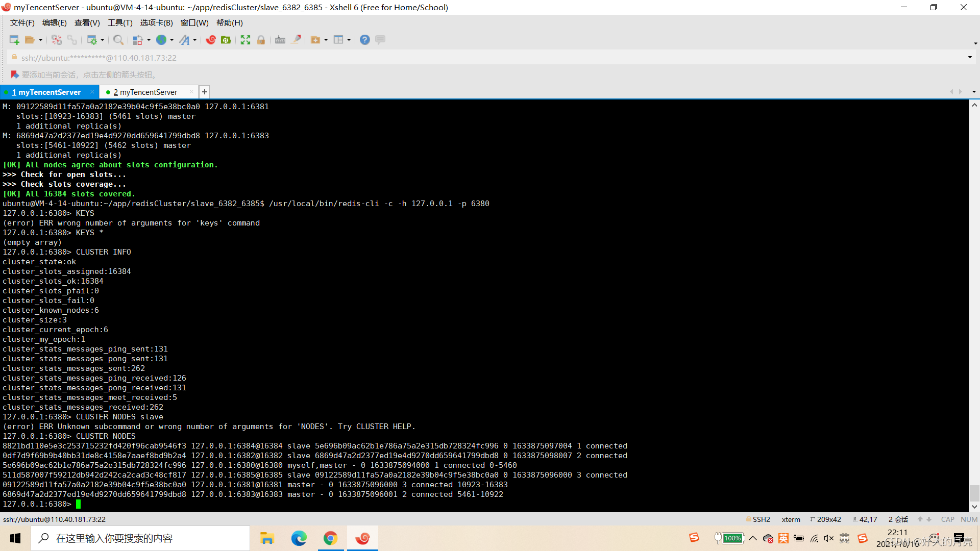Expand the pane layout dropdown arrow

(349, 40)
